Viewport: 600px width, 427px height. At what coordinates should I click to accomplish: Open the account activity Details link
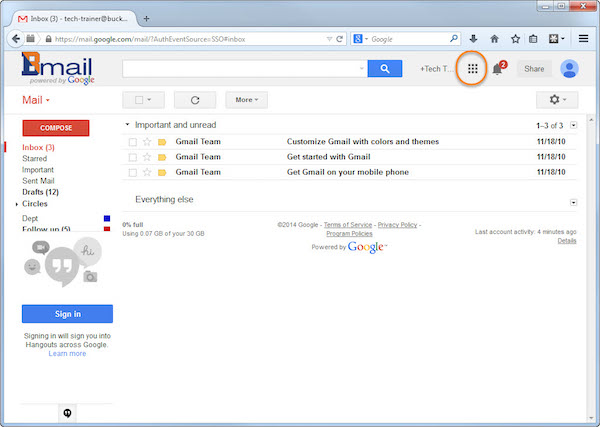[x=567, y=241]
